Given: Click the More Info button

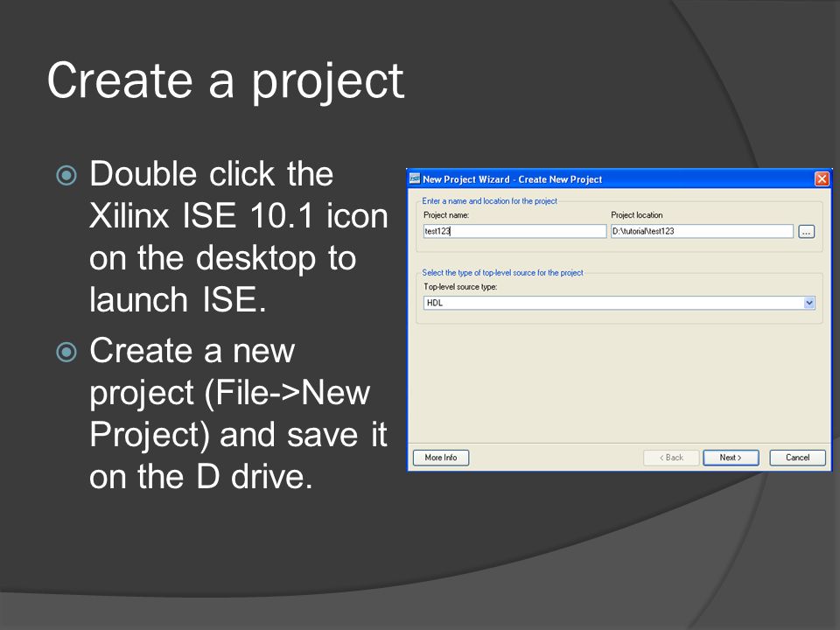Looking at the screenshot, I should (441, 458).
